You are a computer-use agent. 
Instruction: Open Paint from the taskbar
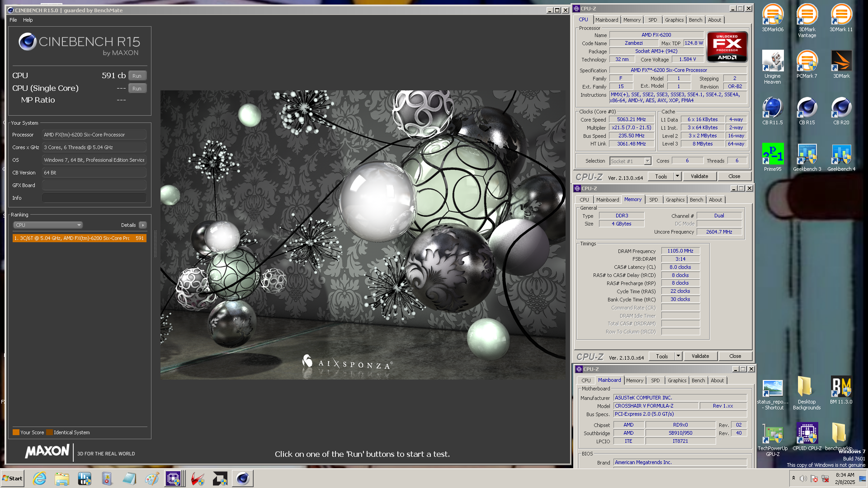pyautogui.click(x=151, y=479)
